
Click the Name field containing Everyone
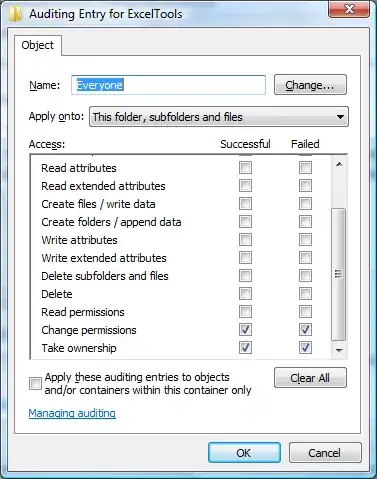(168, 85)
